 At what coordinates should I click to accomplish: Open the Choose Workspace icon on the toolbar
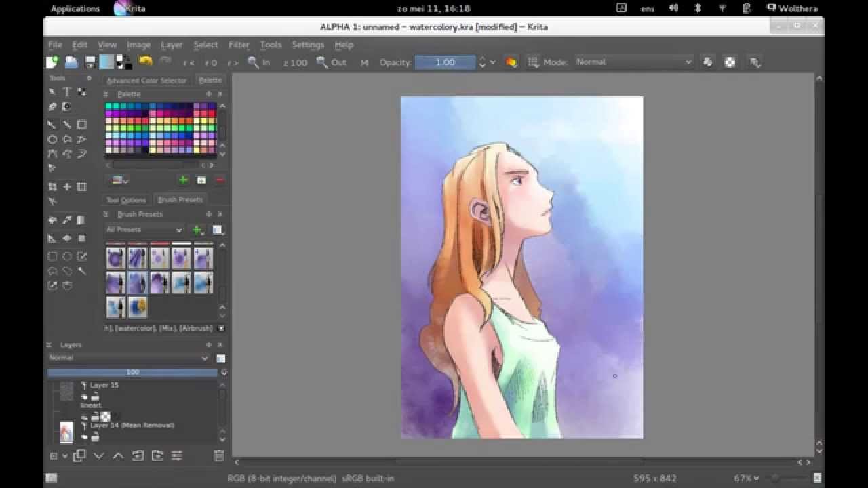point(755,62)
